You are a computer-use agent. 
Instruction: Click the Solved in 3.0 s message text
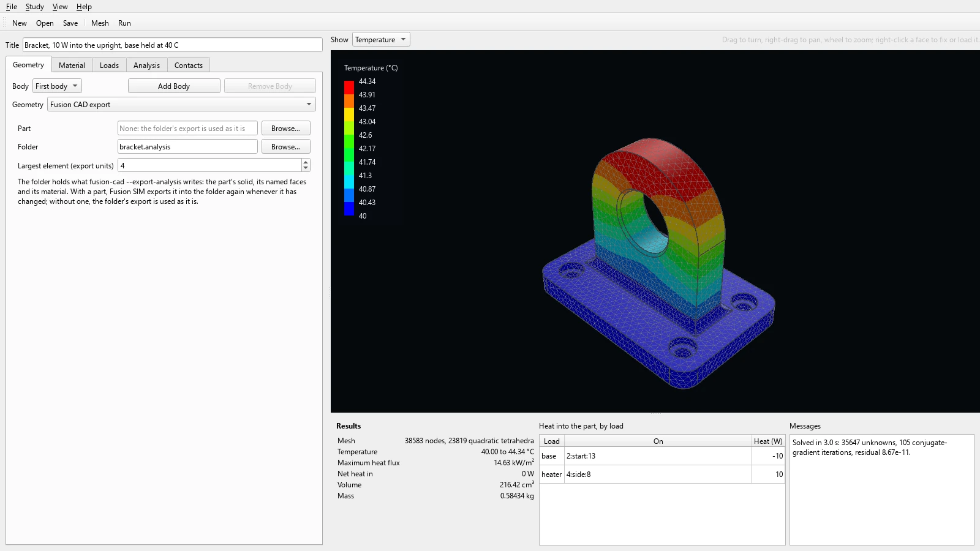(x=870, y=448)
